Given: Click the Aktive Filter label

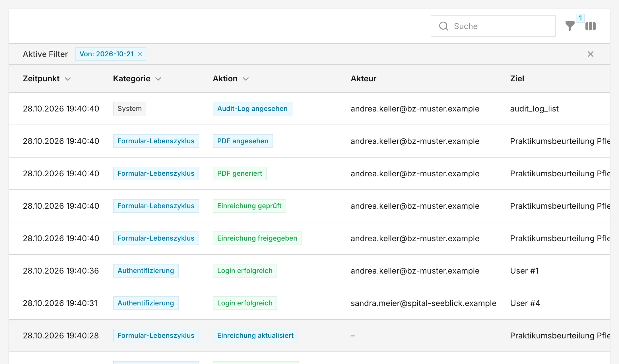Looking at the screenshot, I should point(46,54).
